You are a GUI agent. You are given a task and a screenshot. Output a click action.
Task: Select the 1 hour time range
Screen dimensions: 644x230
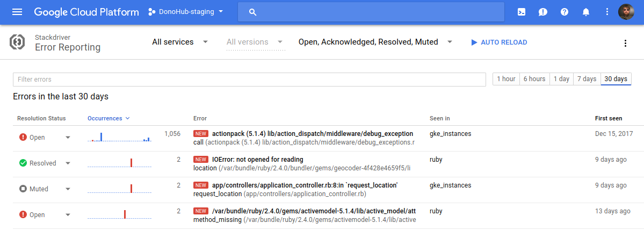506,79
